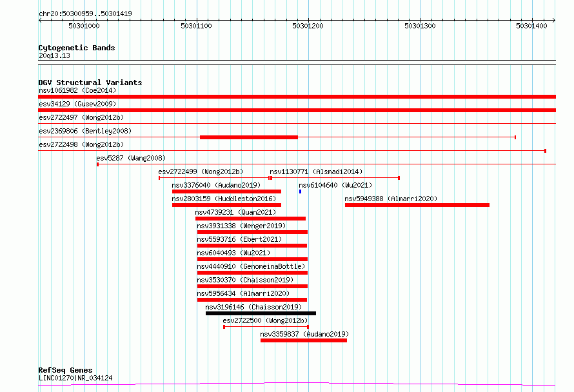Screen dimensions: 574x392
Task: Open nsv1130771 (Alsmadi2014) variant label
Action: (x=316, y=171)
